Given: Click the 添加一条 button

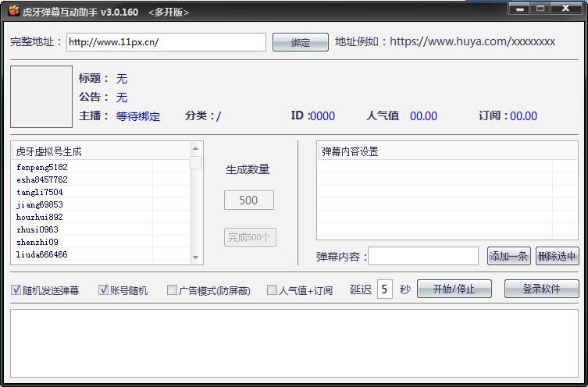Looking at the screenshot, I should 509,256.
